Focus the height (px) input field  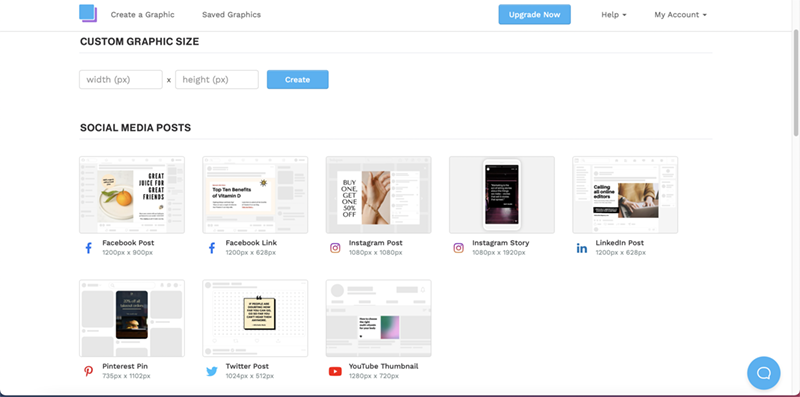point(217,80)
